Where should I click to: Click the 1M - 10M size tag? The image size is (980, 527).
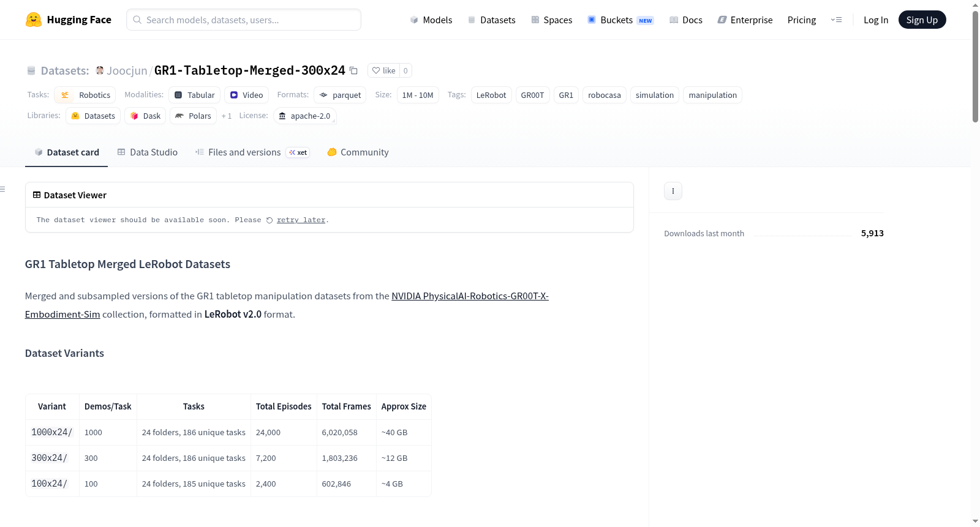tap(418, 95)
